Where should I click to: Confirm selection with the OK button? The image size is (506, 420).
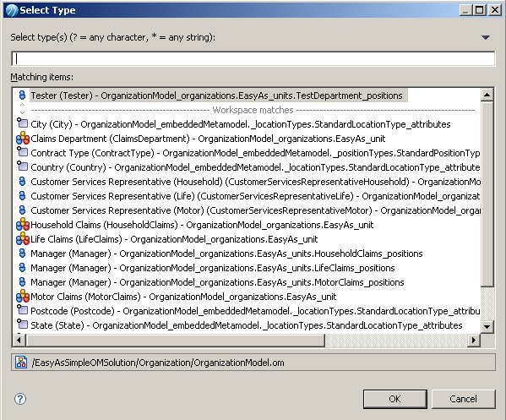click(x=395, y=399)
